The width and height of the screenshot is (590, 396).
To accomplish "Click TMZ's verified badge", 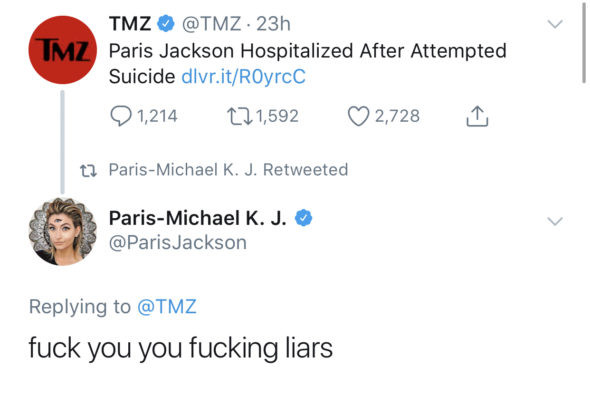I will point(166,24).
